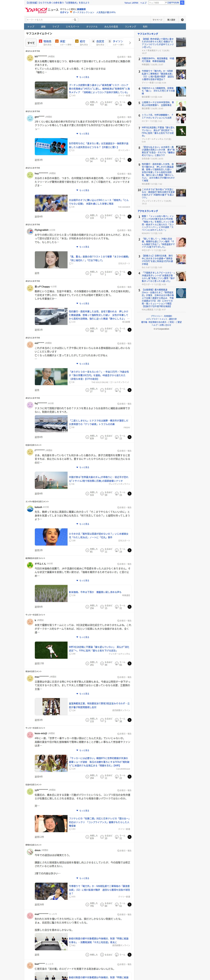Click the ログイン link
Image resolution: width=210 pixels, height=980 pixels.
pos(64,12)
